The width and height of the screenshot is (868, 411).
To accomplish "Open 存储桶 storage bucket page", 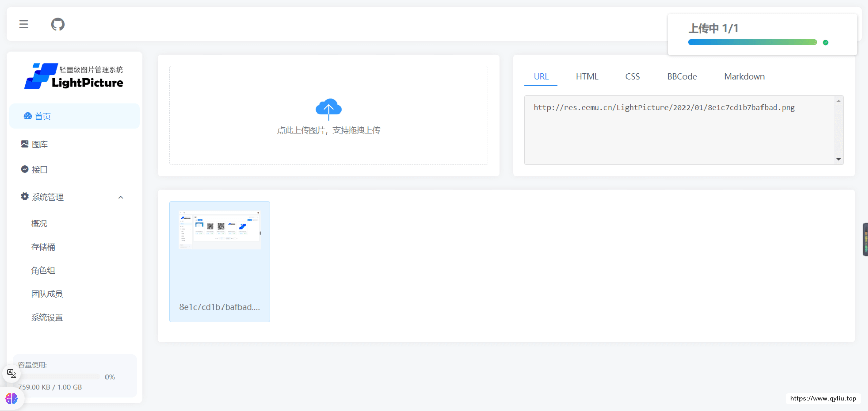I will click(x=43, y=247).
